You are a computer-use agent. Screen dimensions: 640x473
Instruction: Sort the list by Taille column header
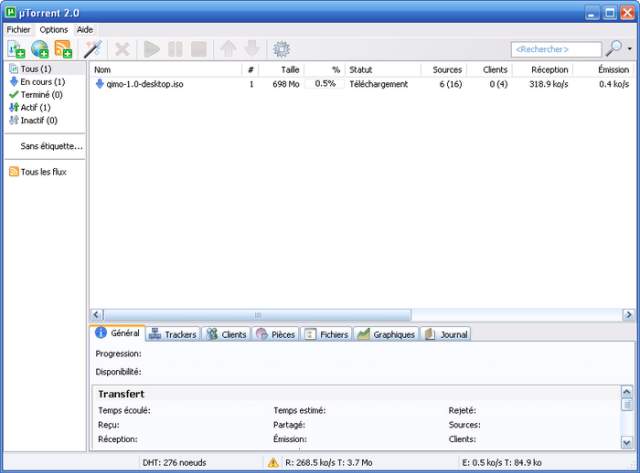(x=287, y=70)
